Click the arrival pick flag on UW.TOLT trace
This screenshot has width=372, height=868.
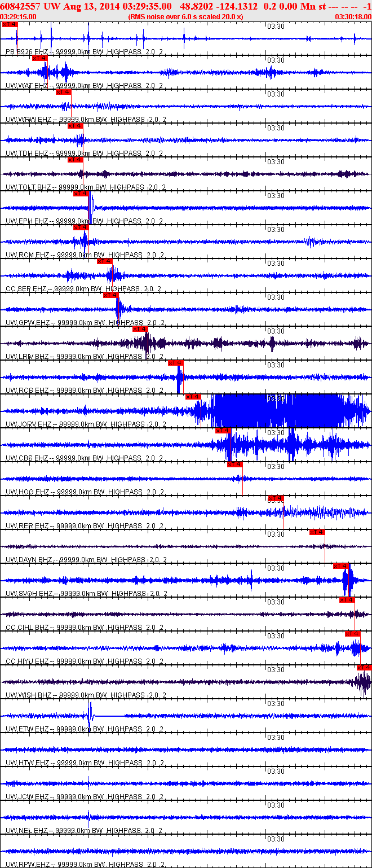[x=75, y=159]
